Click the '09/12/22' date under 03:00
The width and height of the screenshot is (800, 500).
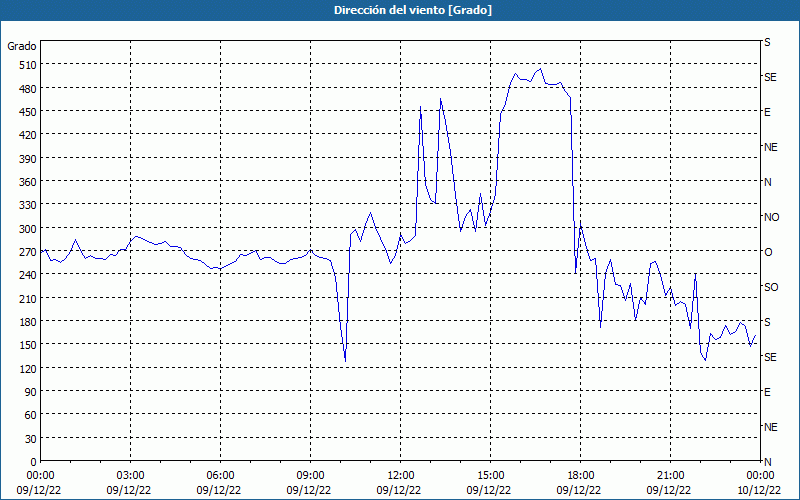[129, 490]
